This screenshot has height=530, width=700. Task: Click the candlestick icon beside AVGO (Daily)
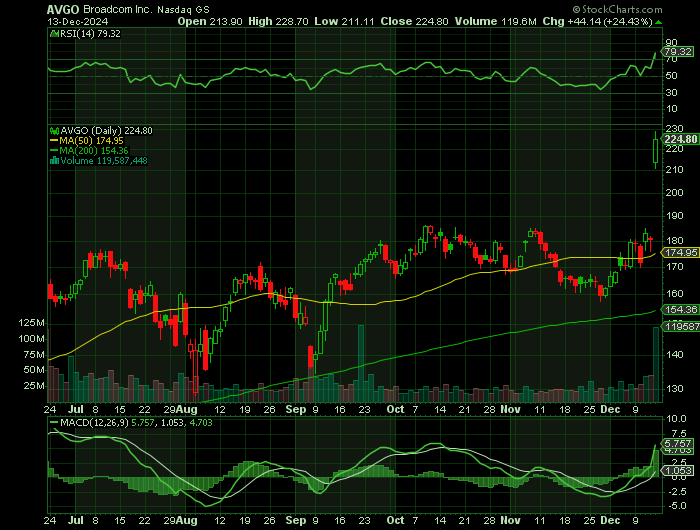tap(54, 131)
